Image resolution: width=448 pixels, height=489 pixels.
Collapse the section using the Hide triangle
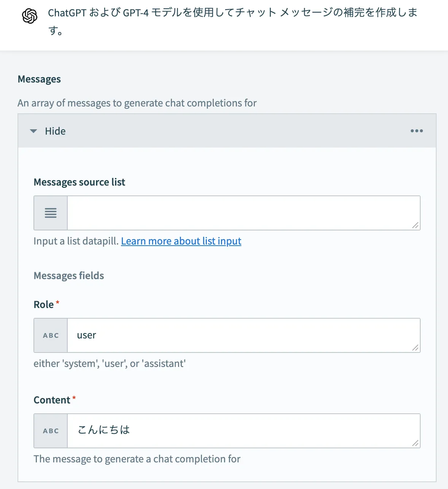click(33, 131)
